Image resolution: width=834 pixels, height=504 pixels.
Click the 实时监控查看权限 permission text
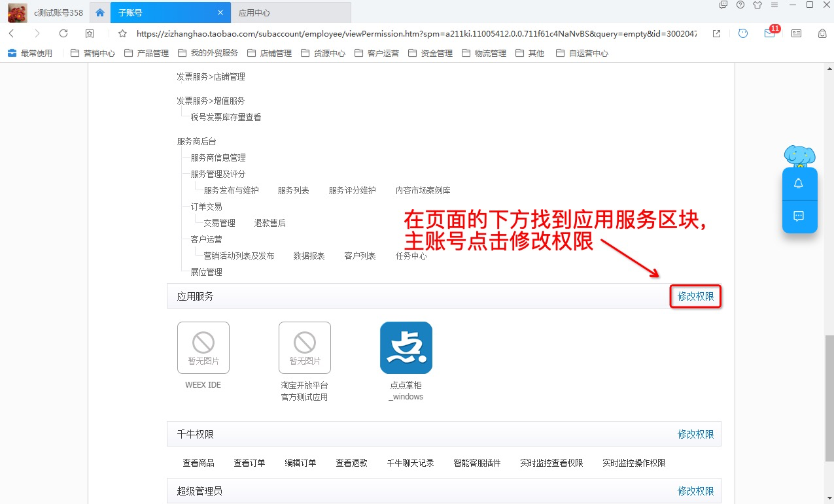pyautogui.click(x=551, y=463)
